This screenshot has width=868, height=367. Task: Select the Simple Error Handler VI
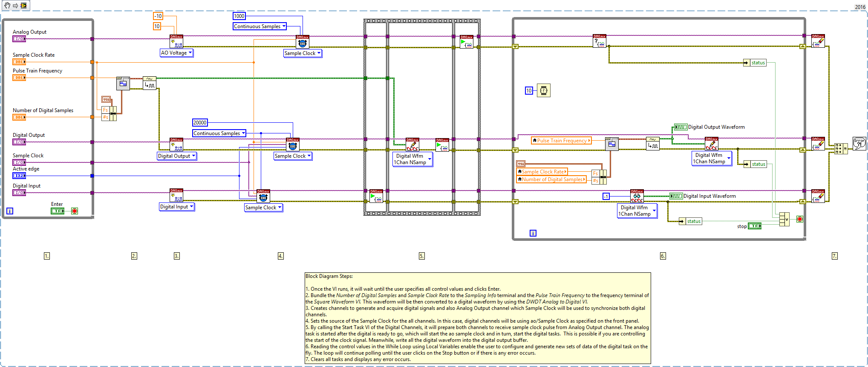pyautogui.click(x=859, y=143)
